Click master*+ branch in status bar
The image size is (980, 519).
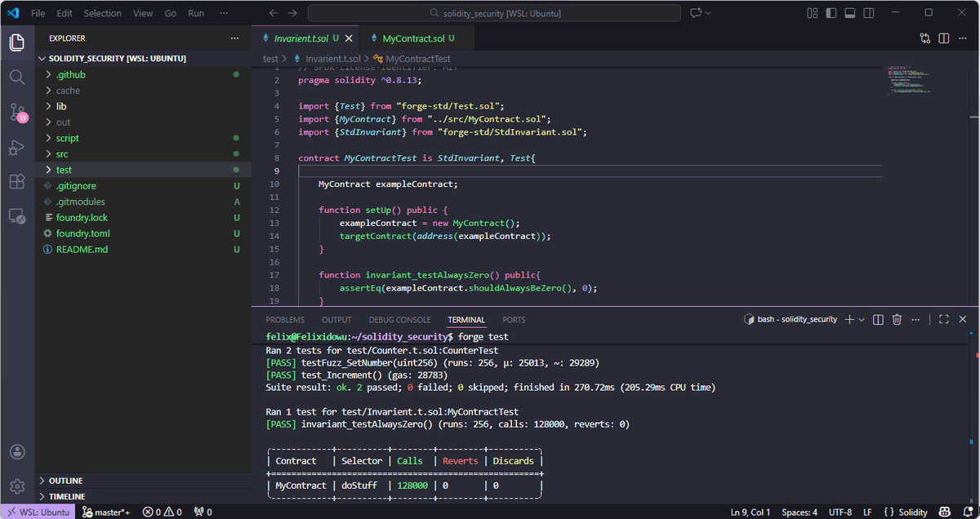106,512
